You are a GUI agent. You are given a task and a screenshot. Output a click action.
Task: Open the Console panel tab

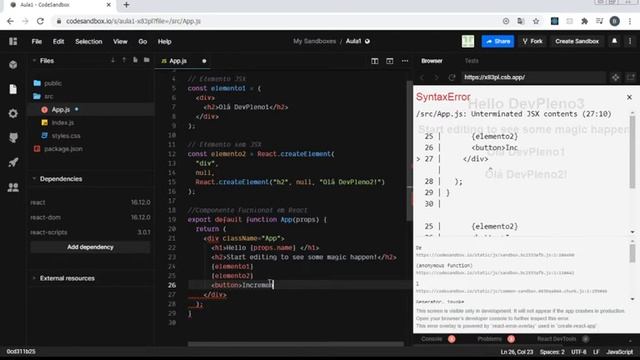pos(431,339)
